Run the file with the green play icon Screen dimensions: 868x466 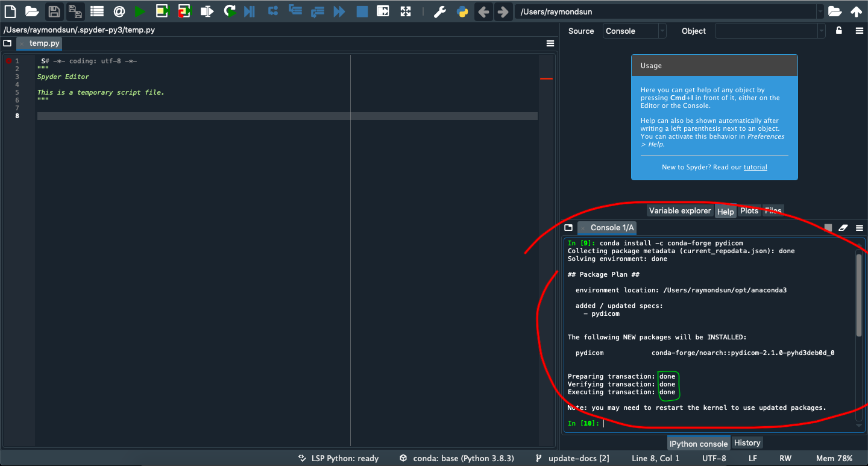(x=140, y=11)
